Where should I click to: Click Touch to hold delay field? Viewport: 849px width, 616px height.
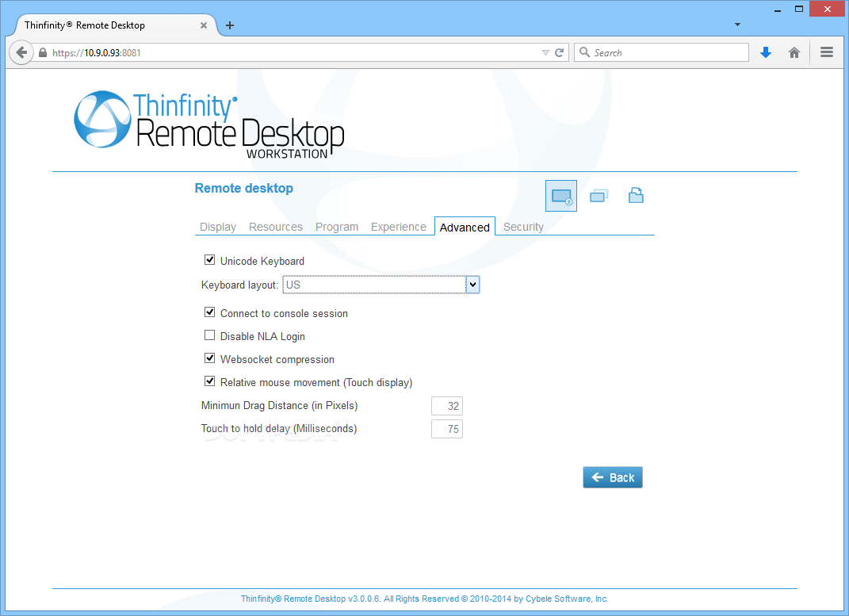click(447, 429)
